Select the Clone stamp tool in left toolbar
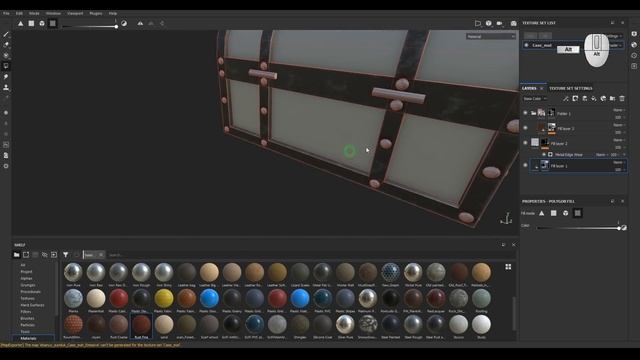The height and width of the screenshot is (360, 640). pyautogui.click(x=6, y=87)
